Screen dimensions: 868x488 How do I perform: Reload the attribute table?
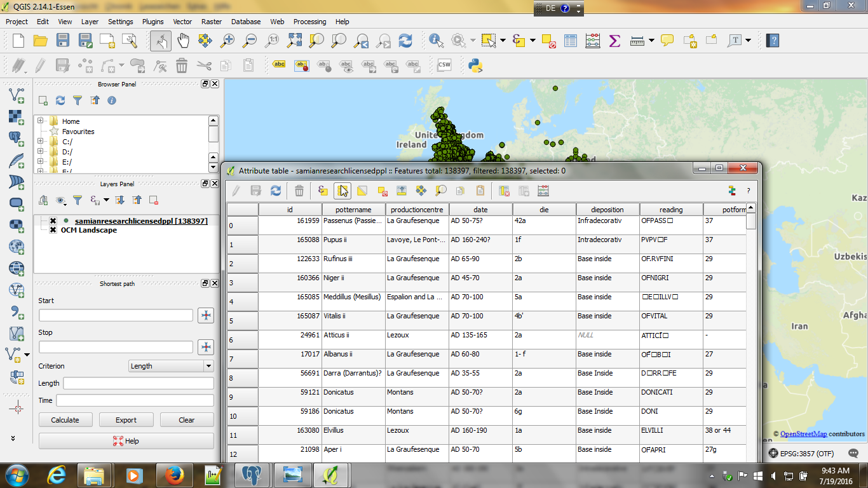tap(276, 191)
